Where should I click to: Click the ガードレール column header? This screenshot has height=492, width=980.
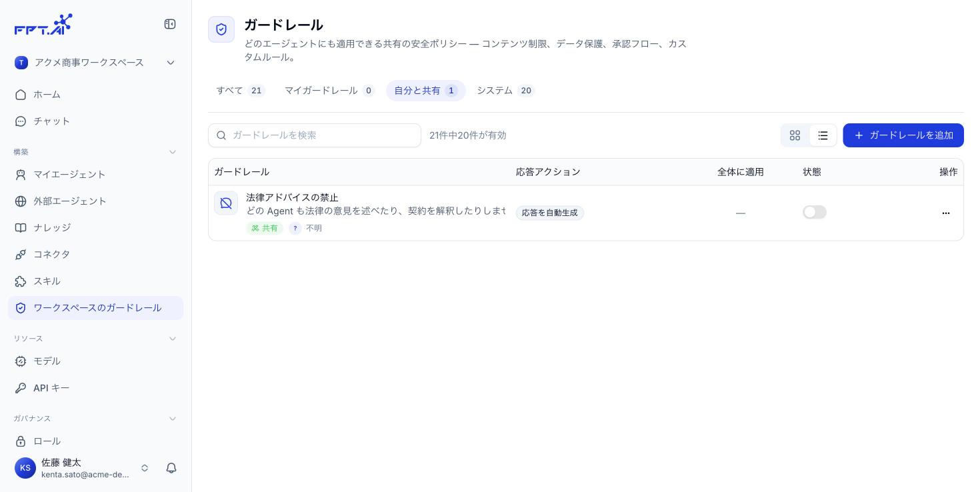click(x=242, y=172)
